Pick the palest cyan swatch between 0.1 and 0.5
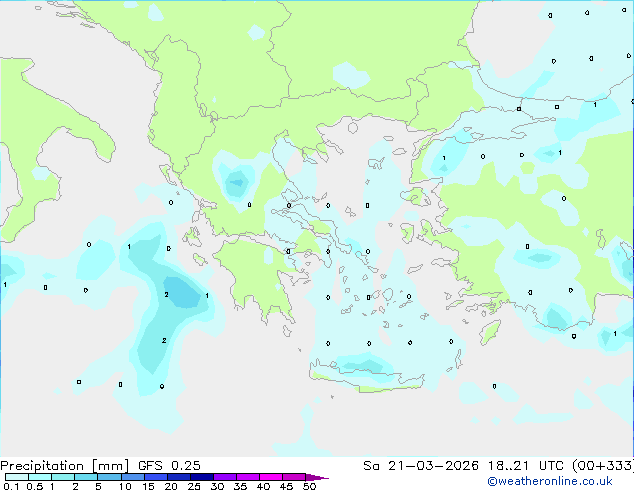This screenshot has width=634, height=490. coord(17,477)
